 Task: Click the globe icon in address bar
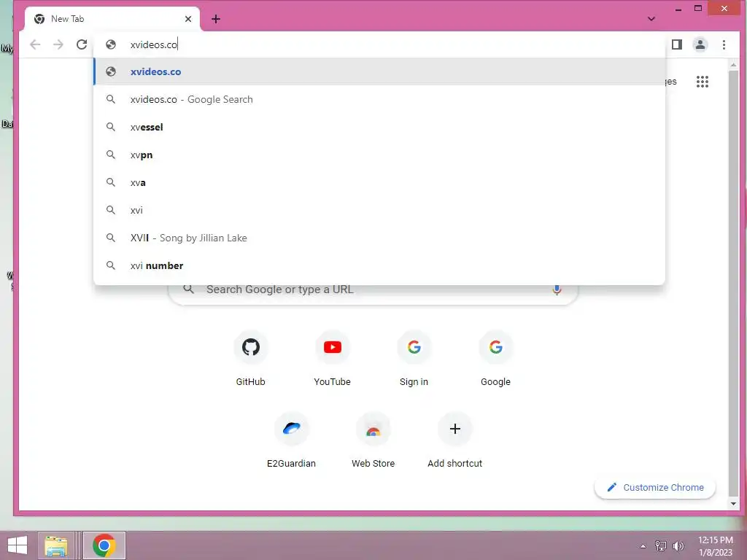pyautogui.click(x=111, y=44)
